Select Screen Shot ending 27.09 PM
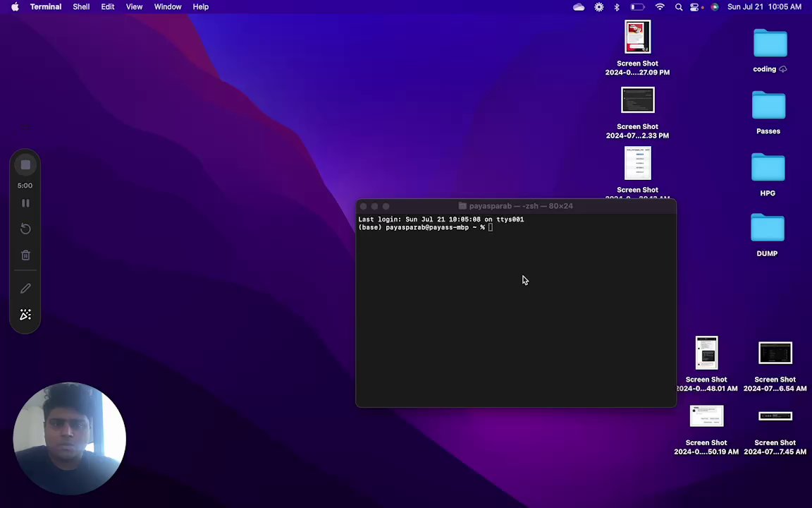 [637, 48]
